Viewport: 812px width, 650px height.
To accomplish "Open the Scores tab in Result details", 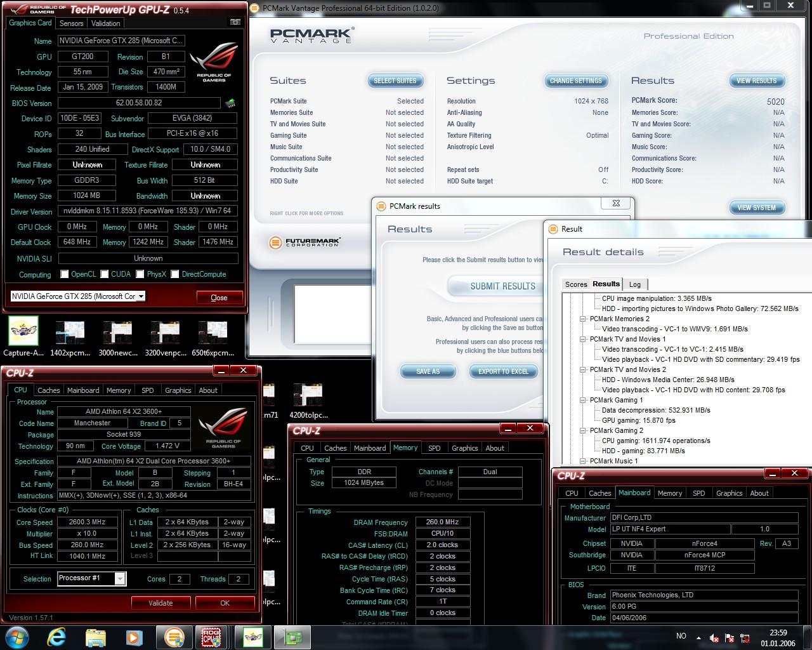I will click(576, 284).
